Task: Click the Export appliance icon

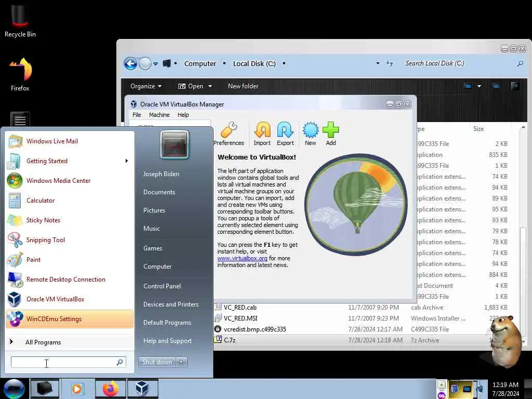Action: coord(285,134)
